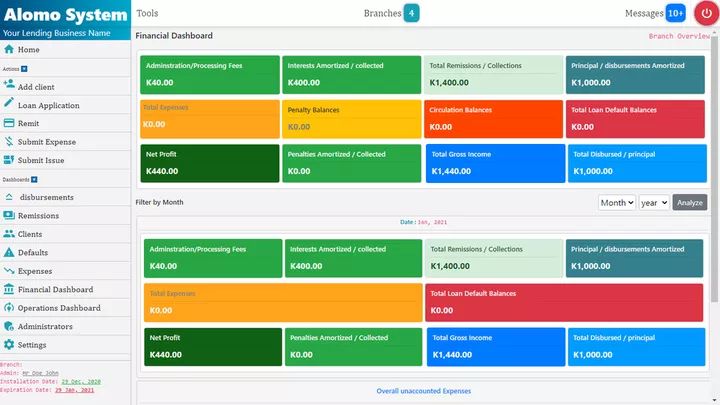This screenshot has height=405, width=720.
Task: Select Operations Dashboard label in sidebar
Action: click(x=59, y=308)
